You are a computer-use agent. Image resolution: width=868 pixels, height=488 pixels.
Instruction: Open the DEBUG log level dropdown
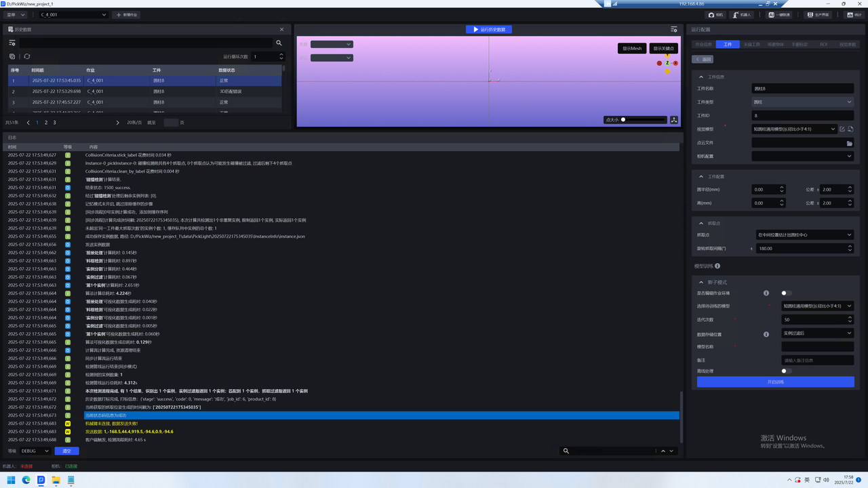[35, 451]
